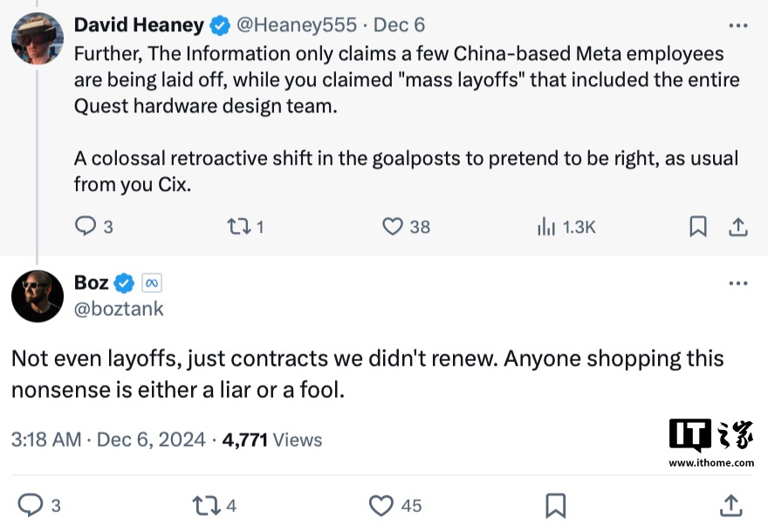Screen dimensions: 768x532
Task: Like Boz's tweet
Action: pyautogui.click(x=381, y=504)
